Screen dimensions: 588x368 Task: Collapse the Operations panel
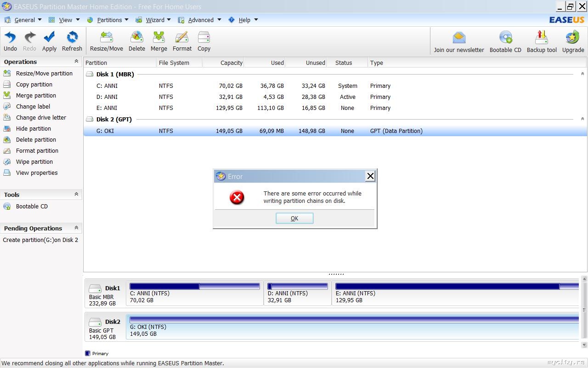(76, 62)
